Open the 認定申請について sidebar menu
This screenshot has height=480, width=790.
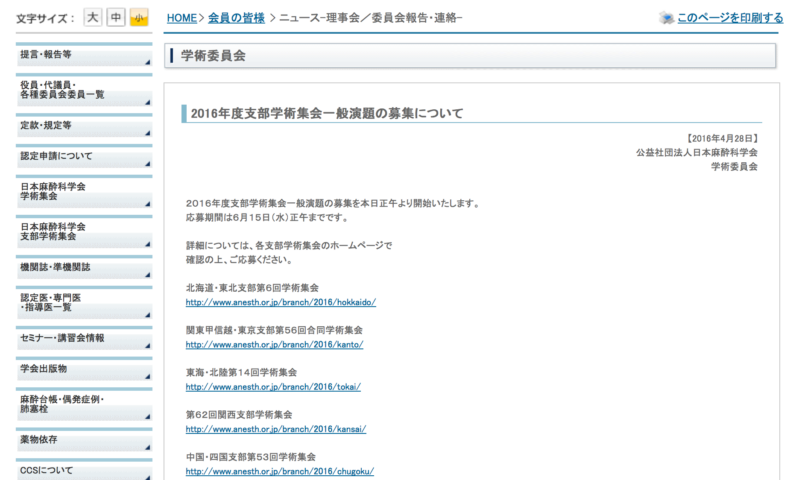pos(84,157)
